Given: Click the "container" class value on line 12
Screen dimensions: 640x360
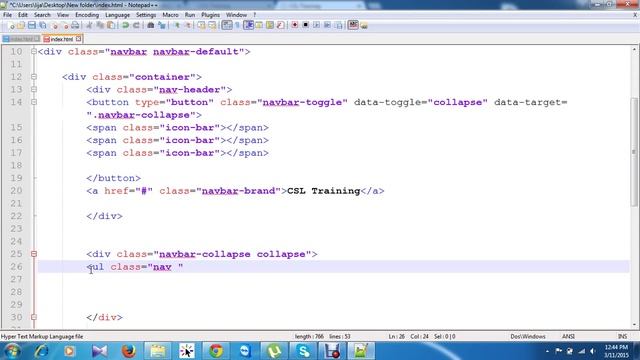Looking at the screenshot, I should click(162, 77).
